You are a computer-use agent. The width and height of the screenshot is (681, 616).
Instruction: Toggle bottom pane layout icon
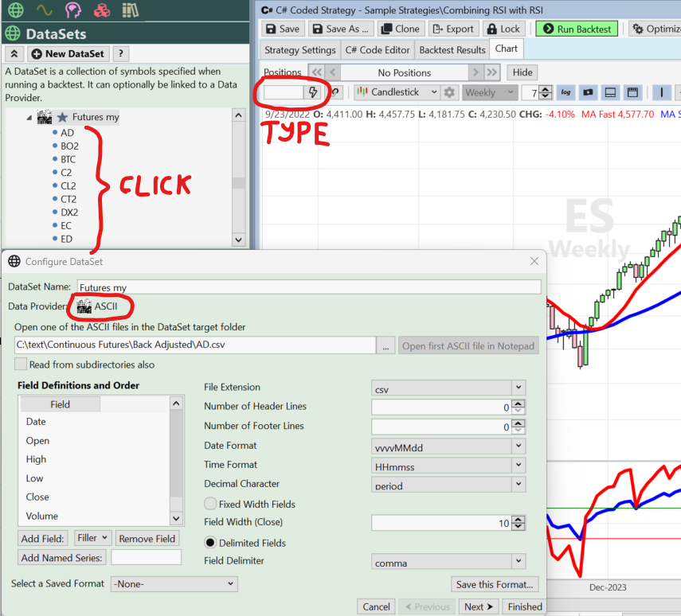click(610, 92)
